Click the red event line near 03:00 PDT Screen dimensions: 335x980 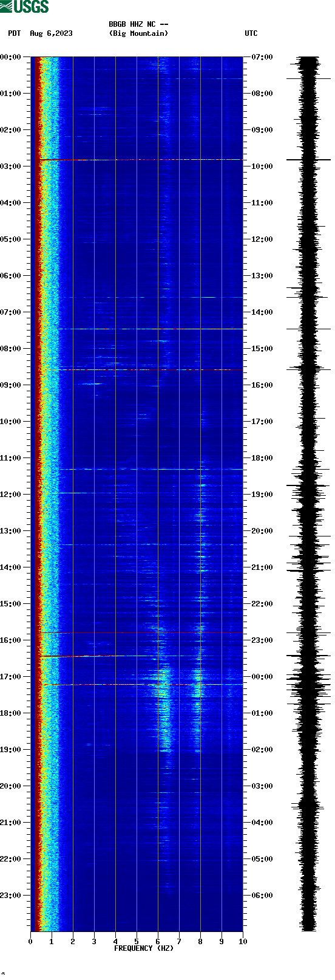[140, 160]
